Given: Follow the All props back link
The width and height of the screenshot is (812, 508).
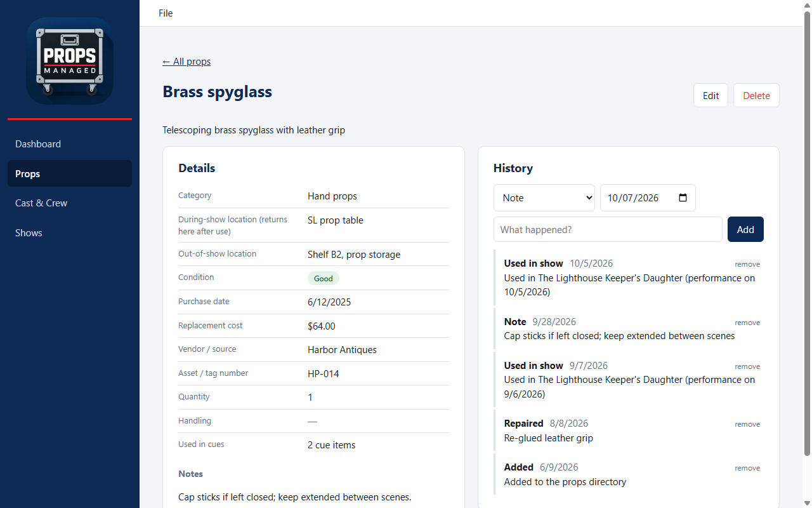Looking at the screenshot, I should click(187, 62).
